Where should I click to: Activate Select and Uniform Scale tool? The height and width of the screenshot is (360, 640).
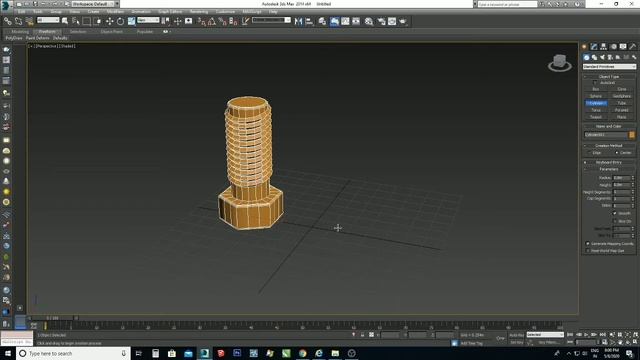[131, 21]
